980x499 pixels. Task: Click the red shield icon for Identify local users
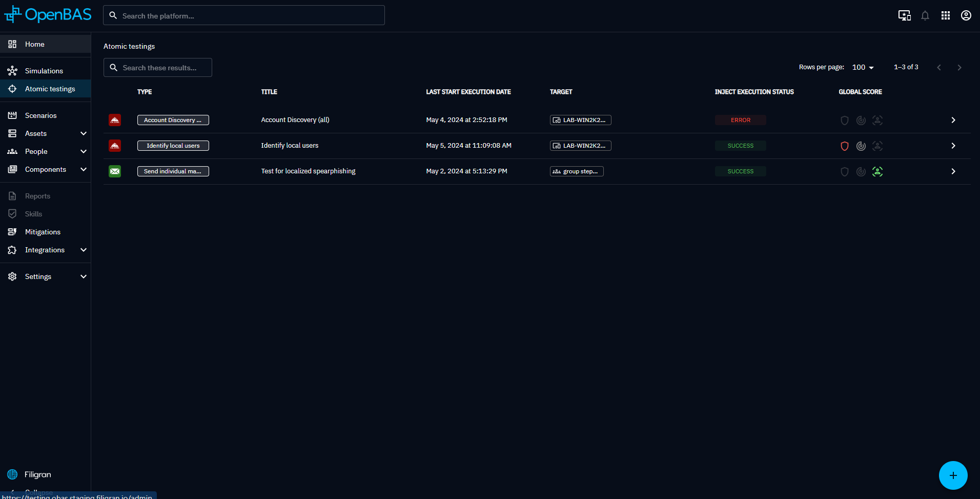[845, 146]
